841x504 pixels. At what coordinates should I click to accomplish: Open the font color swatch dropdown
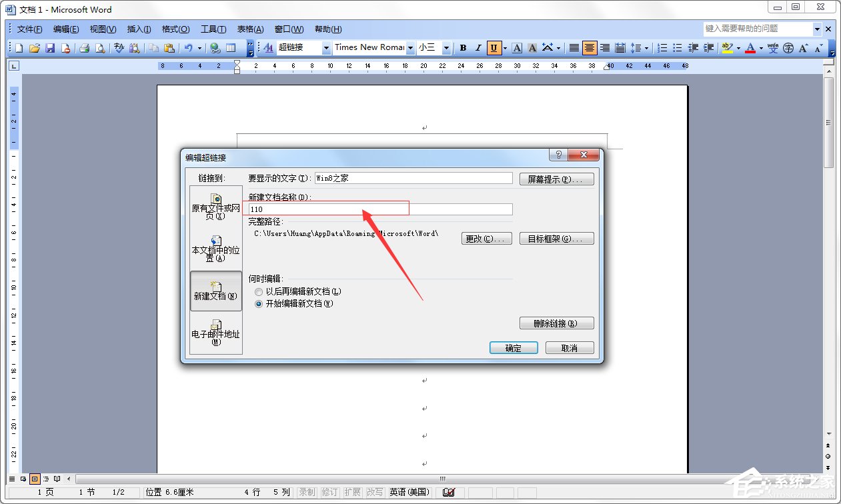[760, 48]
